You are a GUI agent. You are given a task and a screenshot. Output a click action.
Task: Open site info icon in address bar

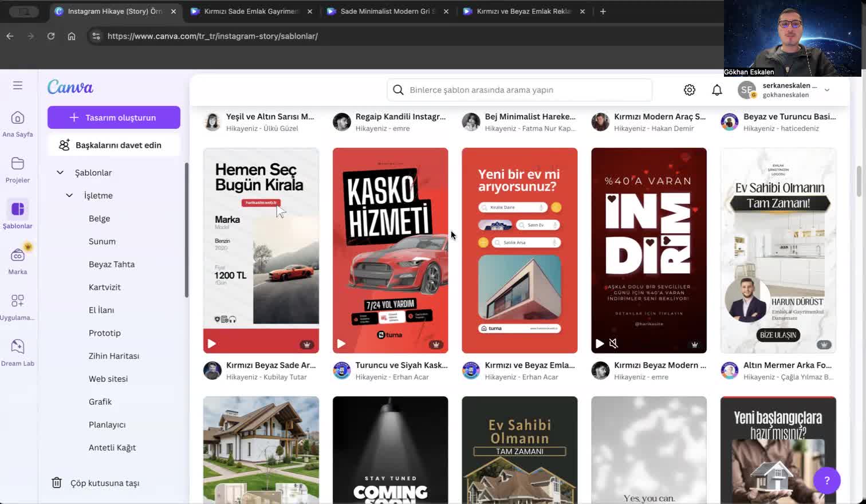[96, 36]
